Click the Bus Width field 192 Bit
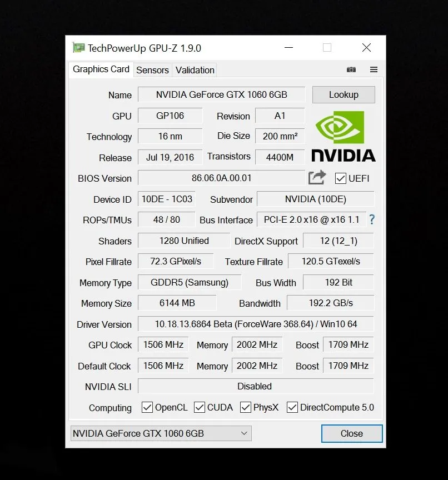This screenshot has width=448, height=480. click(x=339, y=282)
